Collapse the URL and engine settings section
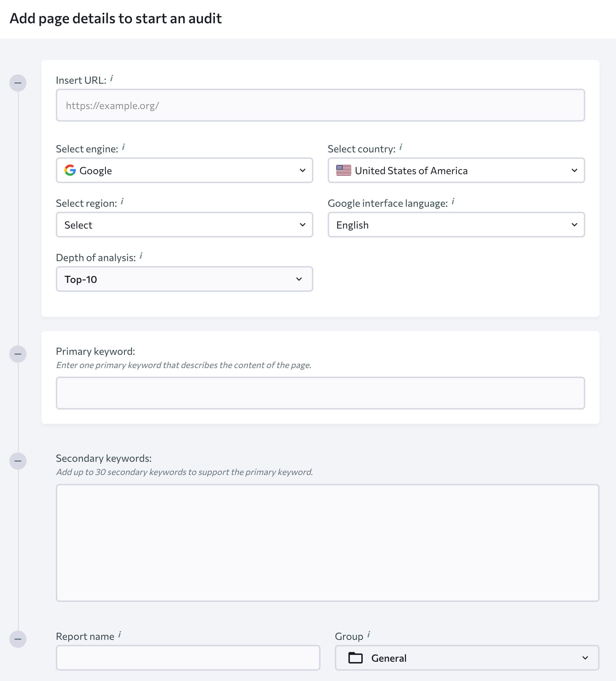The height and width of the screenshot is (681, 616). click(x=18, y=83)
